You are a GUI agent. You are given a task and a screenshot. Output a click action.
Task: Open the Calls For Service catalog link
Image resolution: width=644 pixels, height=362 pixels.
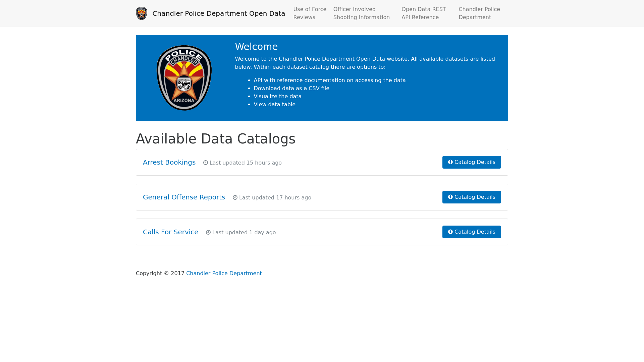(x=170, y=232)
